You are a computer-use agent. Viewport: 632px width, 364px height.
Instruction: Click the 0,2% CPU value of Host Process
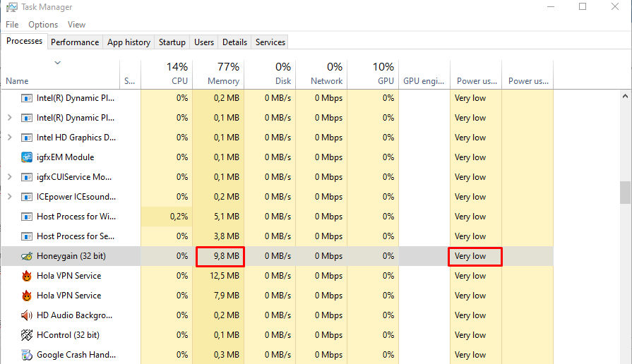point(179,217)
